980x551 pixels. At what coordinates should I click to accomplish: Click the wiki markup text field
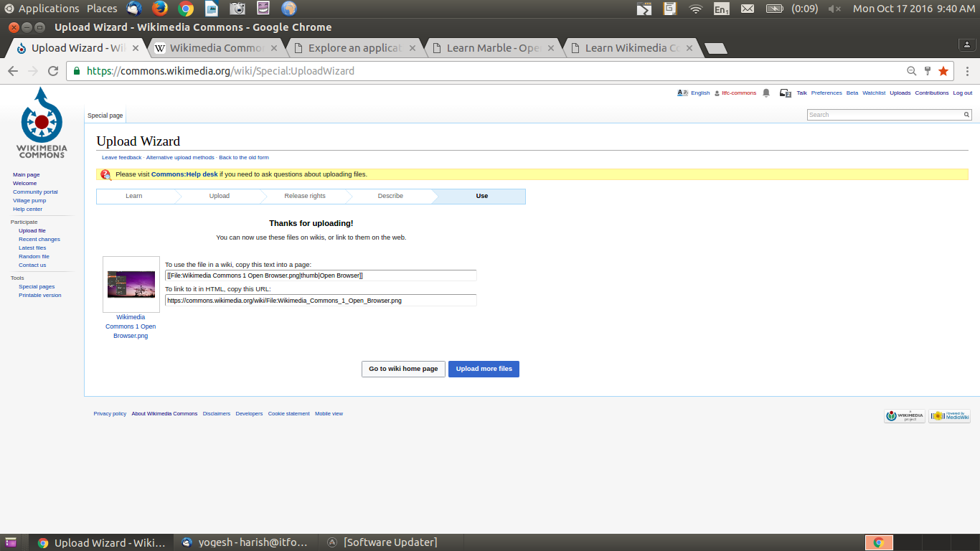click(321, 275)
